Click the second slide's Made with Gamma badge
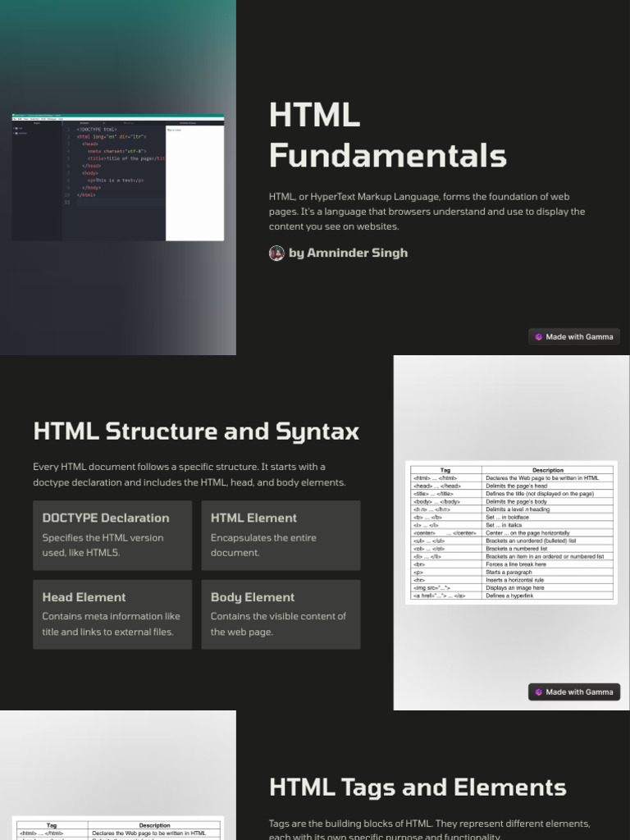The image size is (630, 840). point(573,692)
